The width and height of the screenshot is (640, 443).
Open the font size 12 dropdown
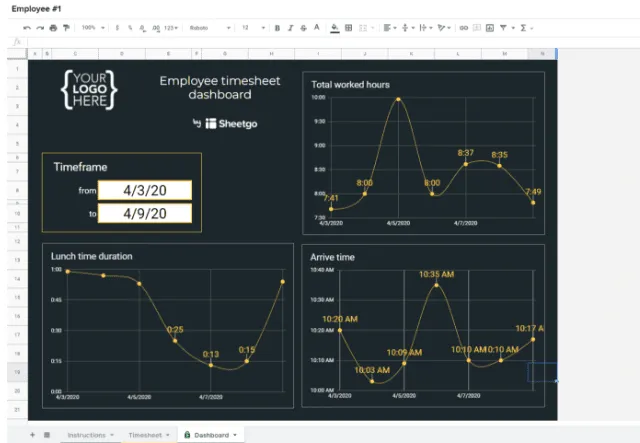[253, 28]
